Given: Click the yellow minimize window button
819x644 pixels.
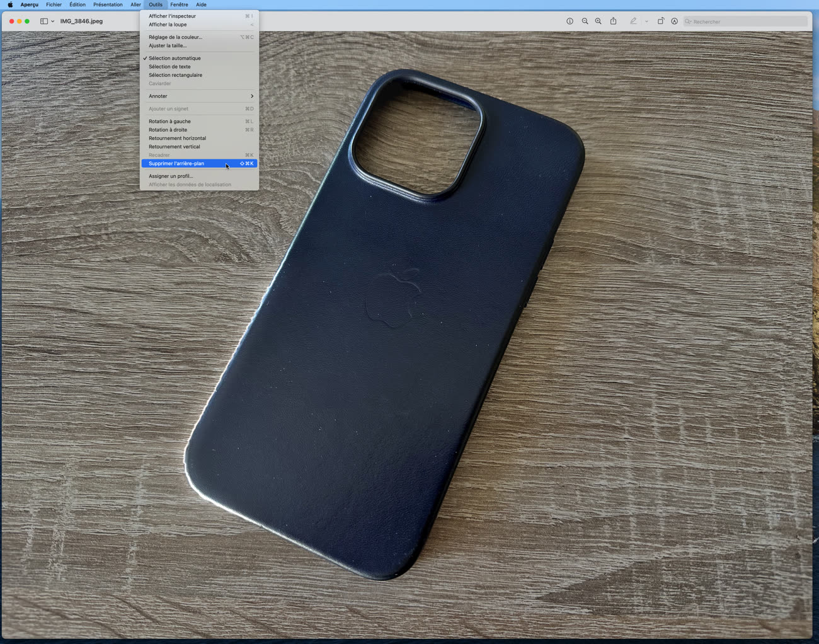Looking at the screenshot, I should pyautogui.click(x=19, y=21).
